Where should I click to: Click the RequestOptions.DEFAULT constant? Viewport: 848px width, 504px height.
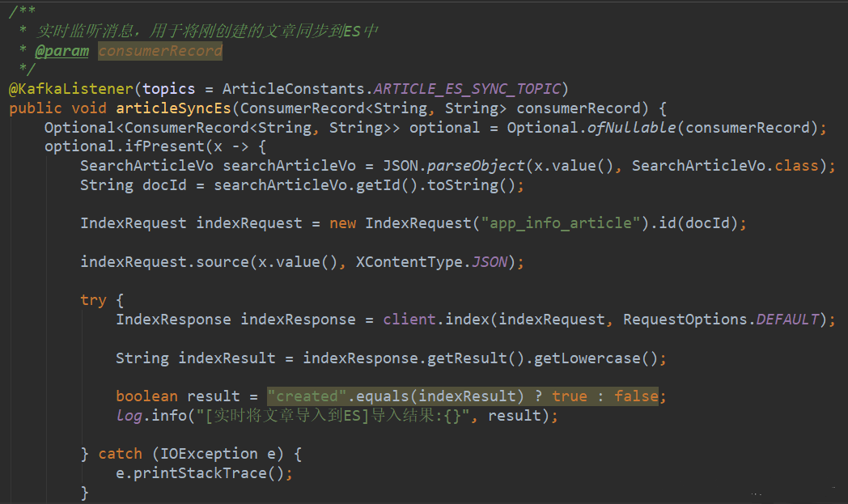point(721,320)
